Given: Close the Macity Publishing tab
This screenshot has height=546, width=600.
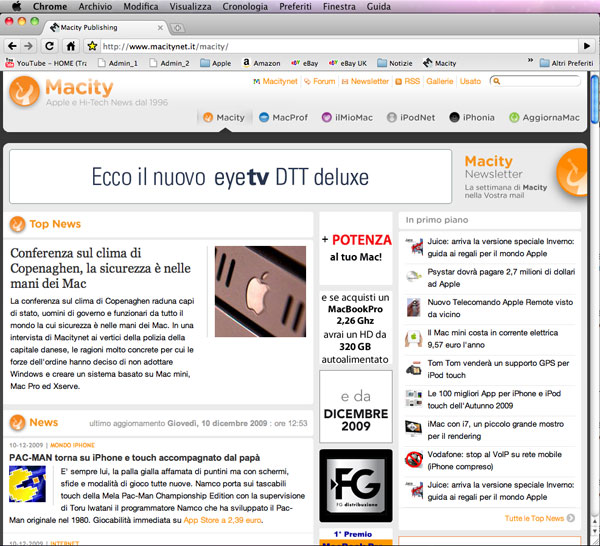Looking at the screenshot, I should click(160, 28).
